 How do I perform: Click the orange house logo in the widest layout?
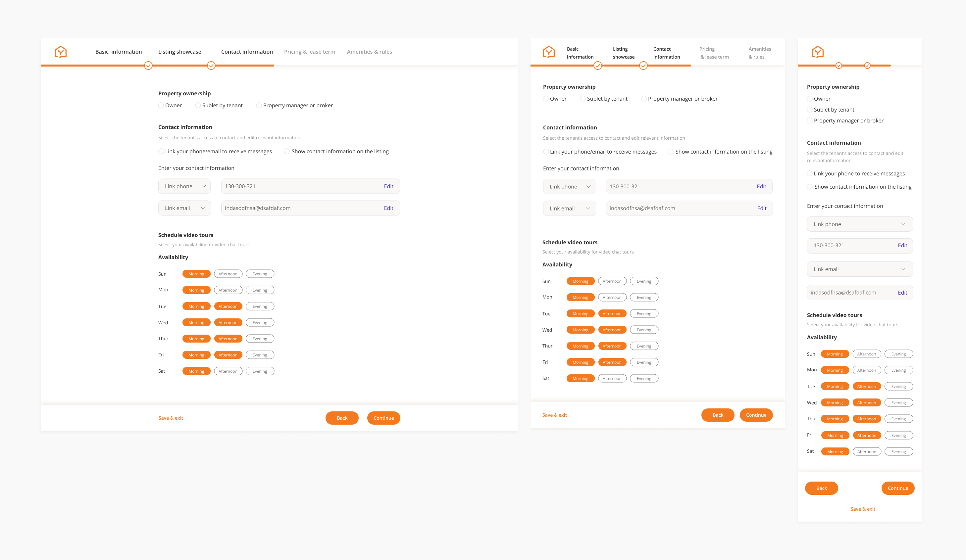coord(61,52)
